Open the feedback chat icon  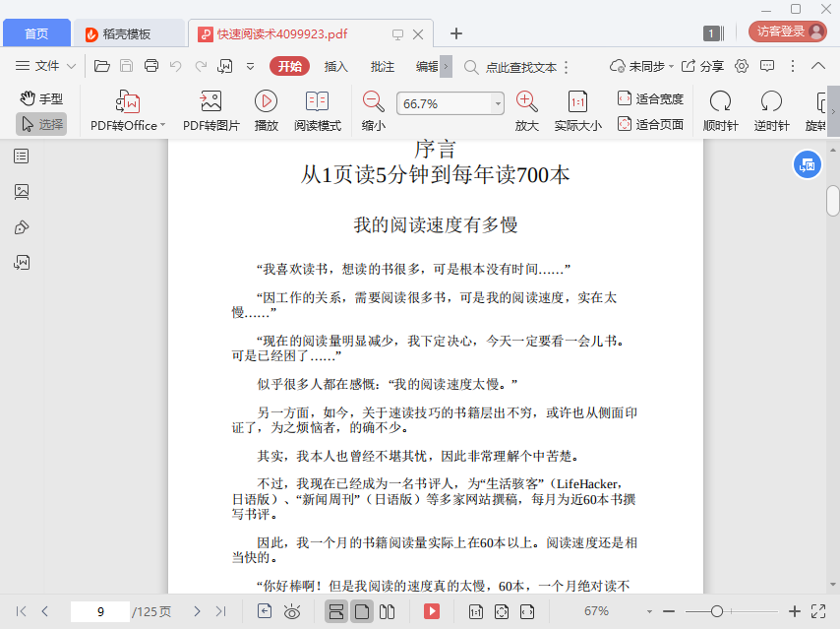click(767, 66)
